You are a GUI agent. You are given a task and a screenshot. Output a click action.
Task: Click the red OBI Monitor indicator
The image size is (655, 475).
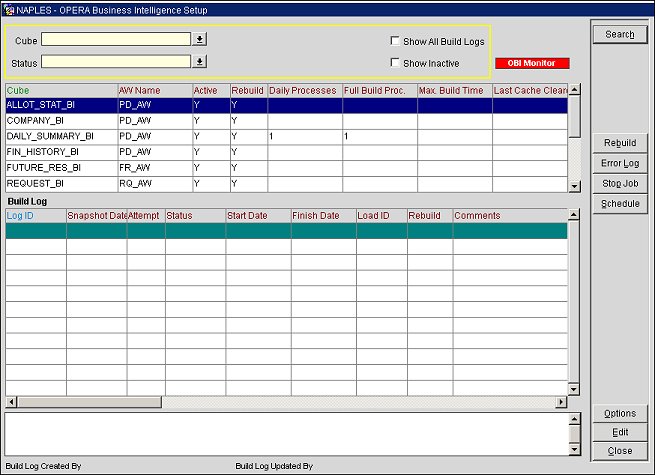pos(532,63)
